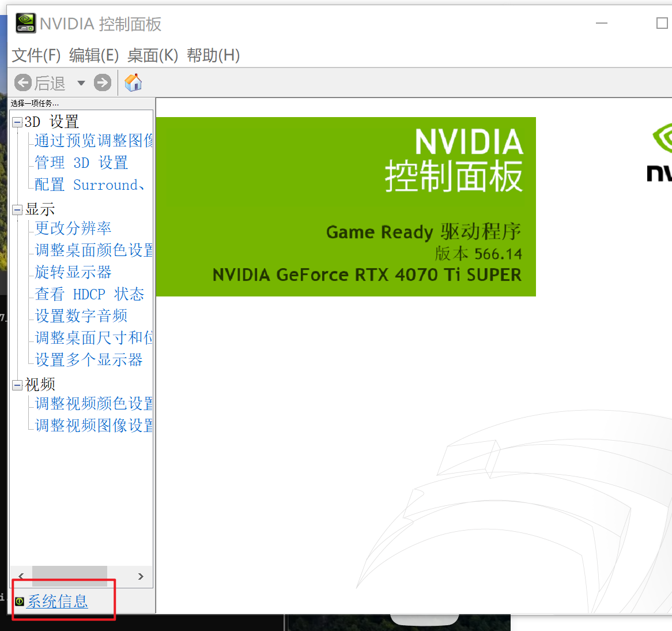Click the NVIDIA Control Panel title bar icon
Viewport: 672px width, 631px height.
(x=26, y=23)
